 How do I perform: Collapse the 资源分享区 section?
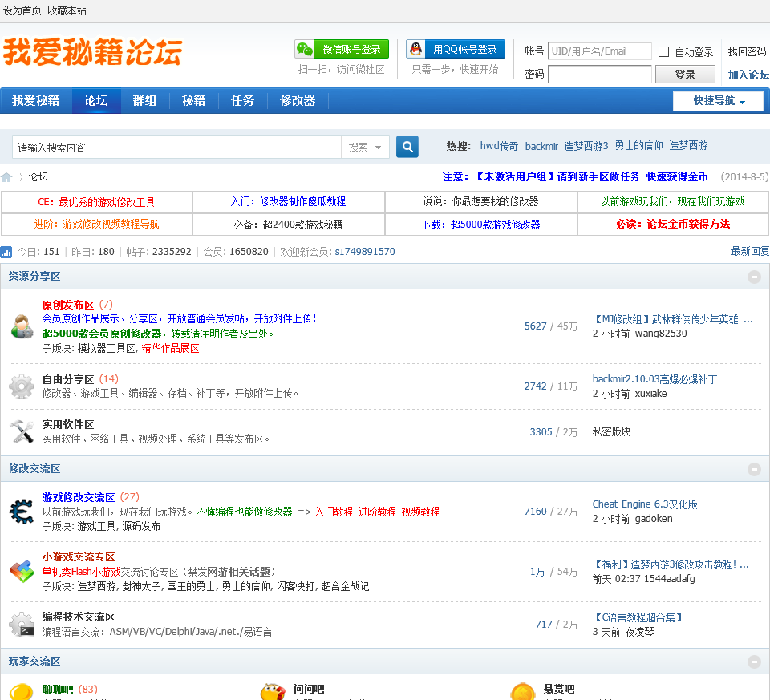click(754, 277)
